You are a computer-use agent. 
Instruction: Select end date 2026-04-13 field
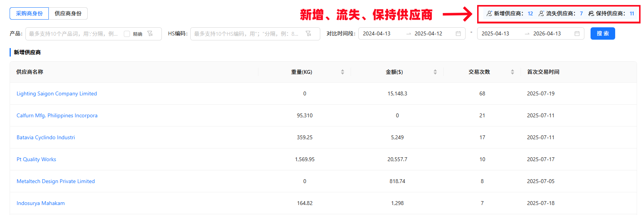pos(547,34)
